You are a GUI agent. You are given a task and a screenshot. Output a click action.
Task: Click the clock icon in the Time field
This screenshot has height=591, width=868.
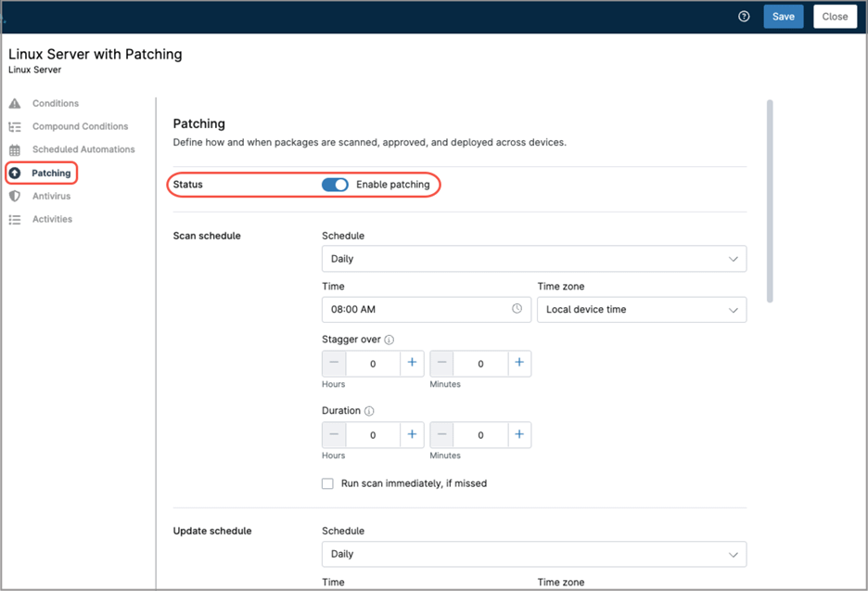[517, 309]
